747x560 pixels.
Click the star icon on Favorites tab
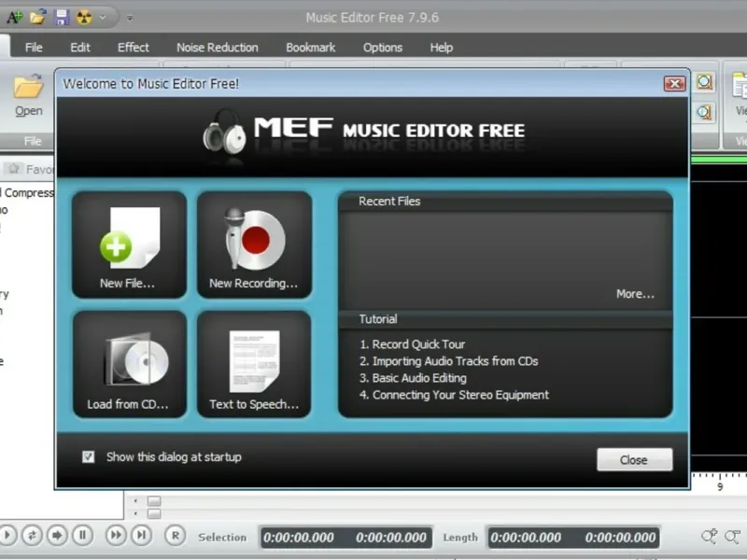pyautogui.click(x=13, y=169)
